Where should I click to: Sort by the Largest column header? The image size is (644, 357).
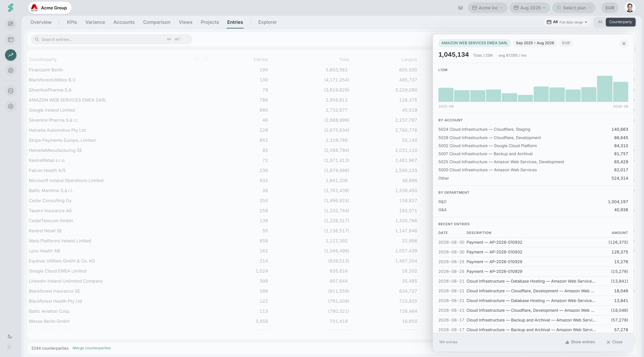coord(409,59)
